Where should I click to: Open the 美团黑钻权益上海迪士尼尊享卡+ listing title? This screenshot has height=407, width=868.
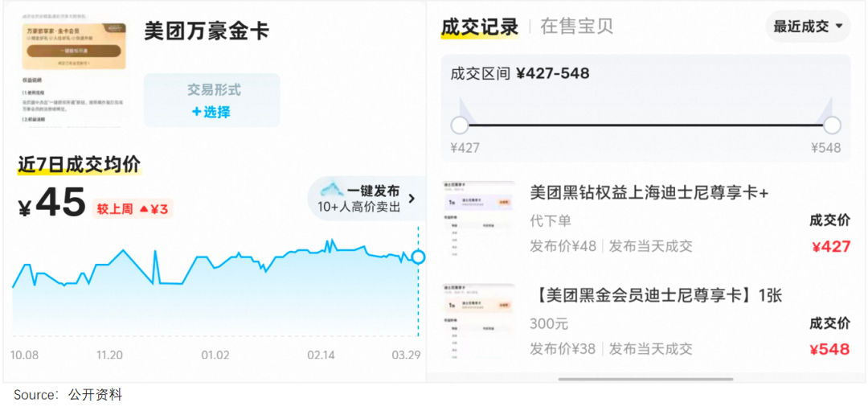pyautogui.click(x=649, y=194)
